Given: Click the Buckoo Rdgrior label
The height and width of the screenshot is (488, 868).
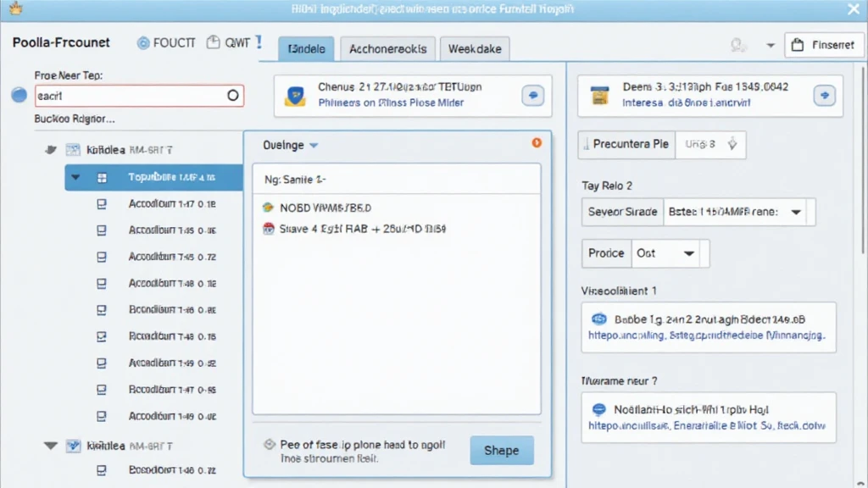Looking at the screenshot, I should 75,119.
